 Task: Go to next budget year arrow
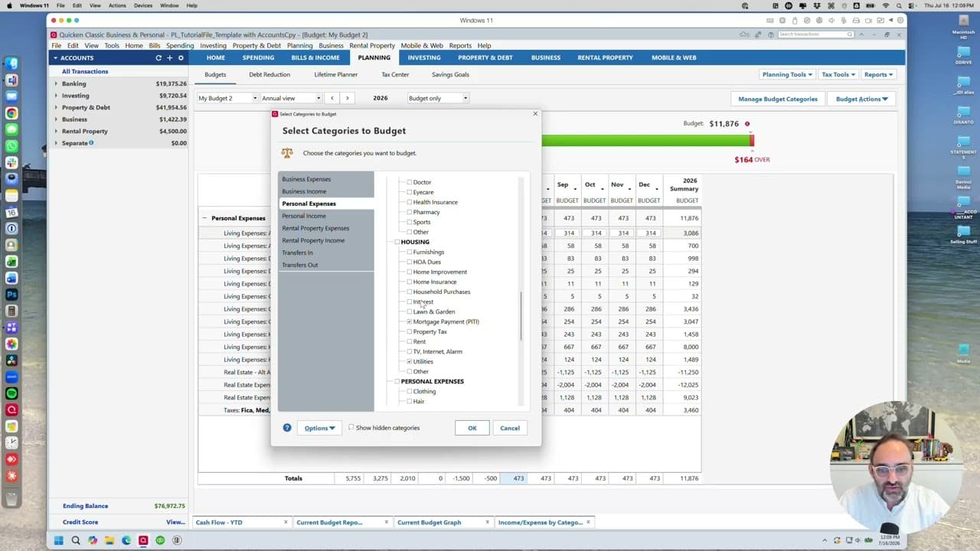[x=347, y=98]
